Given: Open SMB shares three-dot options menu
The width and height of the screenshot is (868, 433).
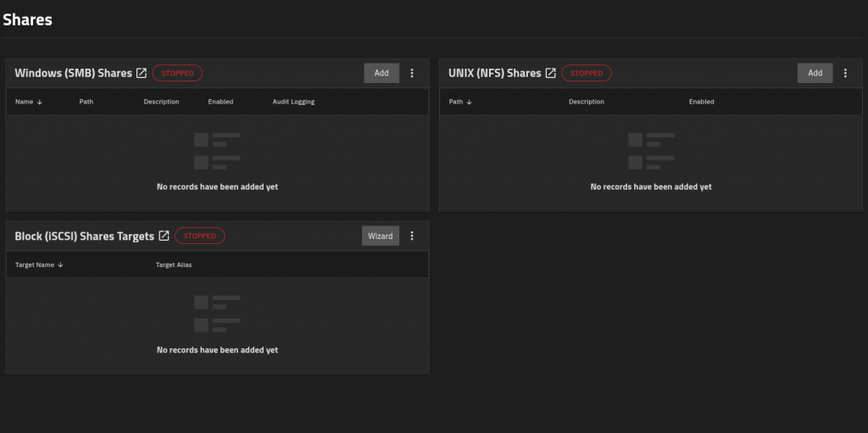Looking at the screenshot, I should point(412,73).
